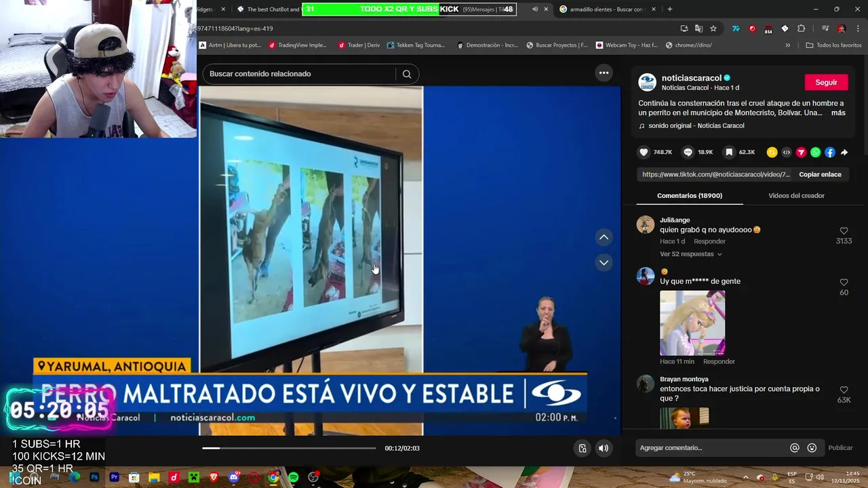Open the Chrome three-dots menu
This screenshot has width=868, height=488.
click(858, 28)
